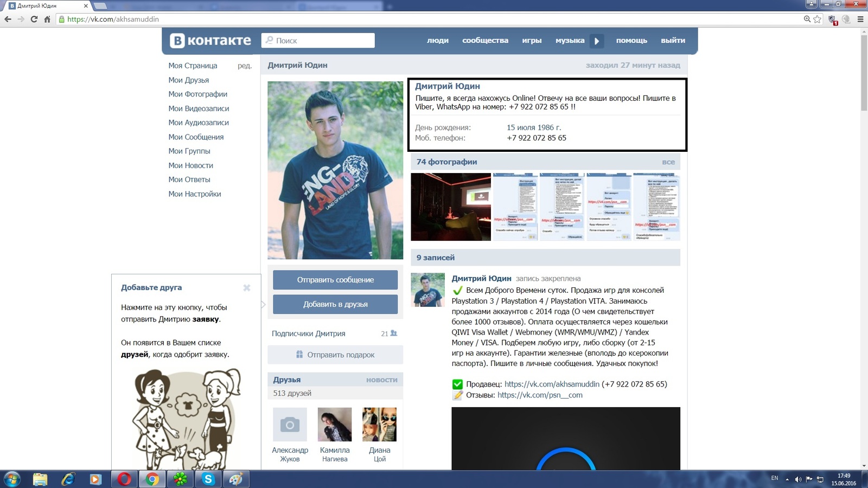Go to browser home page icon
This screenshot has width=868, height=488.
click(47, 19)
